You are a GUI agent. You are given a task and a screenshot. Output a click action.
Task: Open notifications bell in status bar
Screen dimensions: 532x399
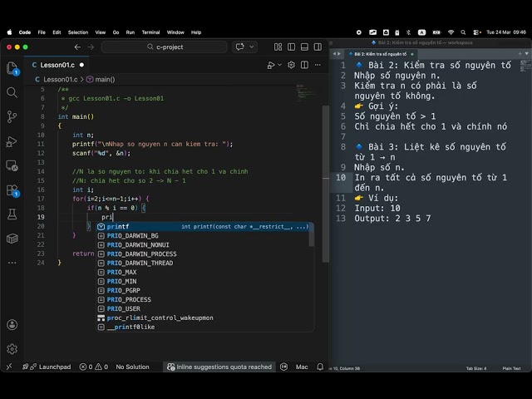click(320, 367)
